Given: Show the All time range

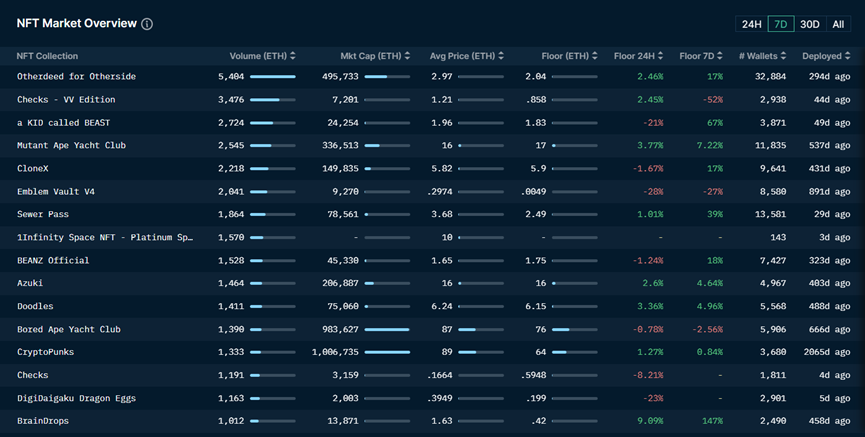Looking at the screenshot, I should point(838,24).
